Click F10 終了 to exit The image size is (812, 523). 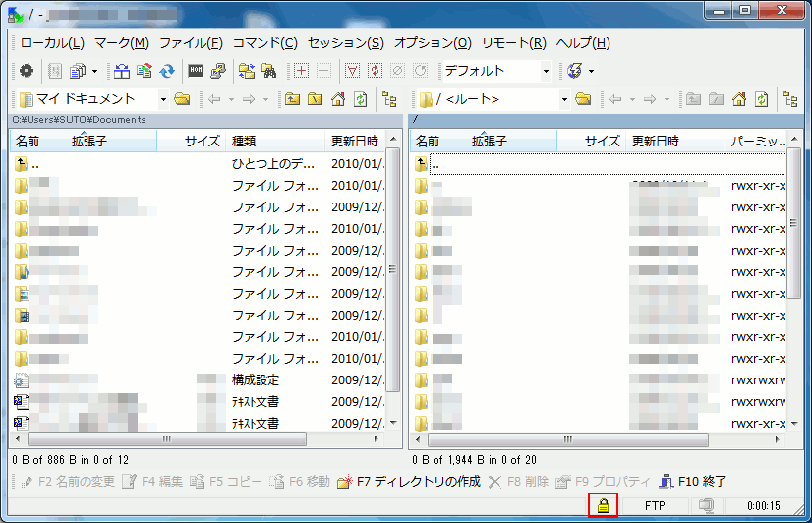694,481
